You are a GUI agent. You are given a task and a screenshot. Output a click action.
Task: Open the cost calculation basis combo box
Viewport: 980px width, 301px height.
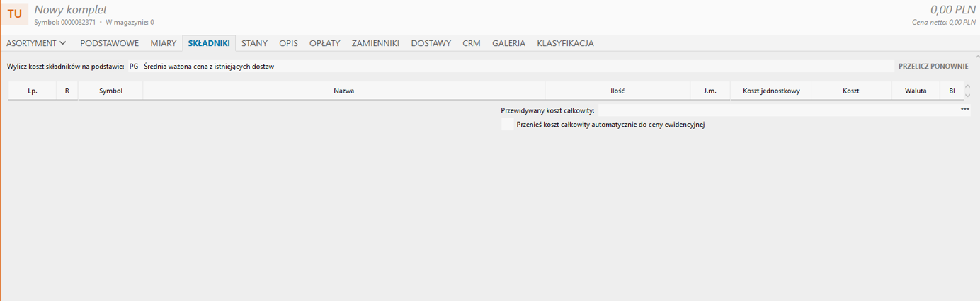point(510,67)
